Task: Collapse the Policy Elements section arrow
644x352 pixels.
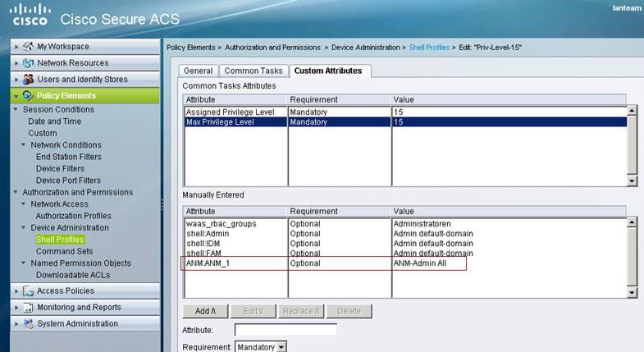Action: point(16,96)
